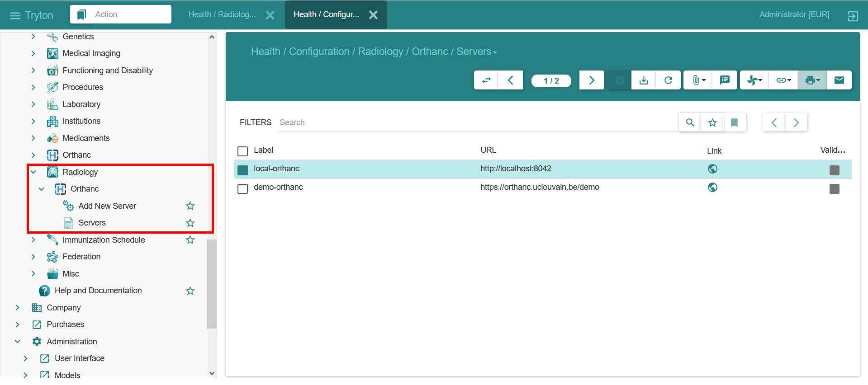Click the email envelope icon
Viewport: 868px width, 385px height.
(839, 80)
